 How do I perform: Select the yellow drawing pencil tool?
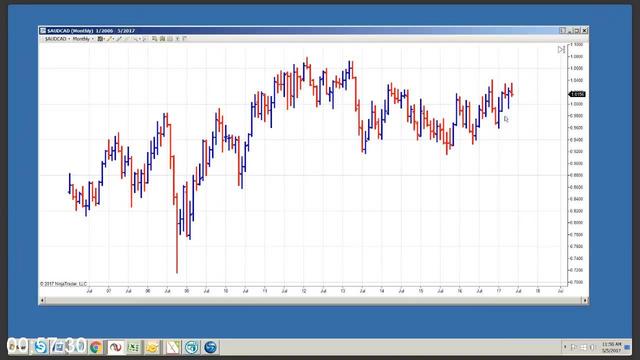[x=109, y=39]
